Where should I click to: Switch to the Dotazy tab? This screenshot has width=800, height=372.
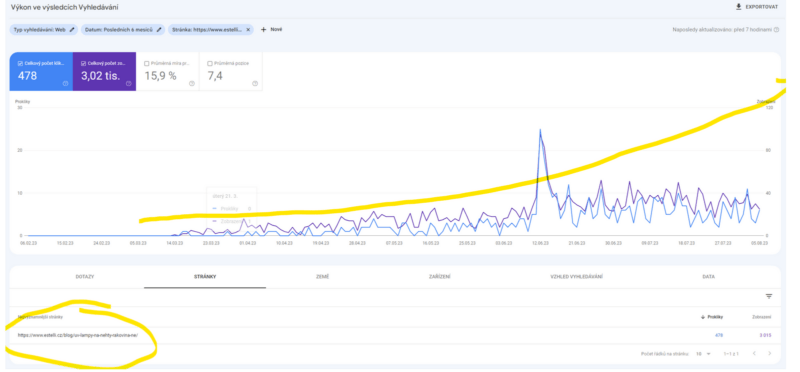(x=85, y=277)
